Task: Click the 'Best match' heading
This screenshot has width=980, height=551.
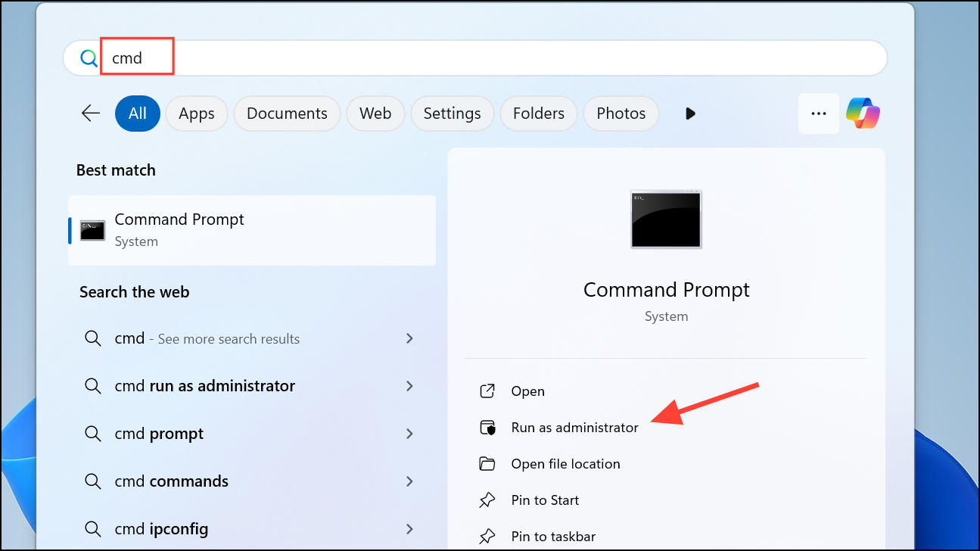Action: point(116,170)
